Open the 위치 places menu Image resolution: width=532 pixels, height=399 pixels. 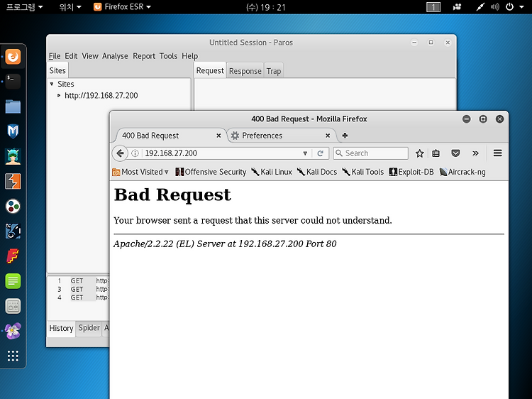point(70,7)
